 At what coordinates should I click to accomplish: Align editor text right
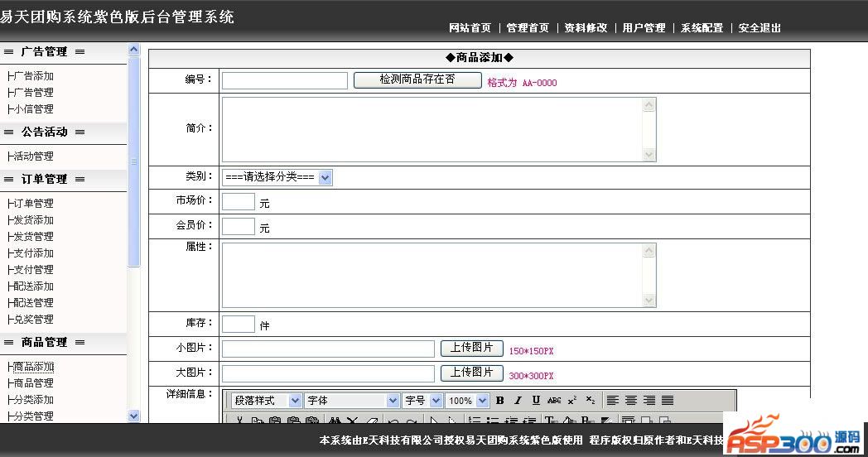click(x=649, y=400)
